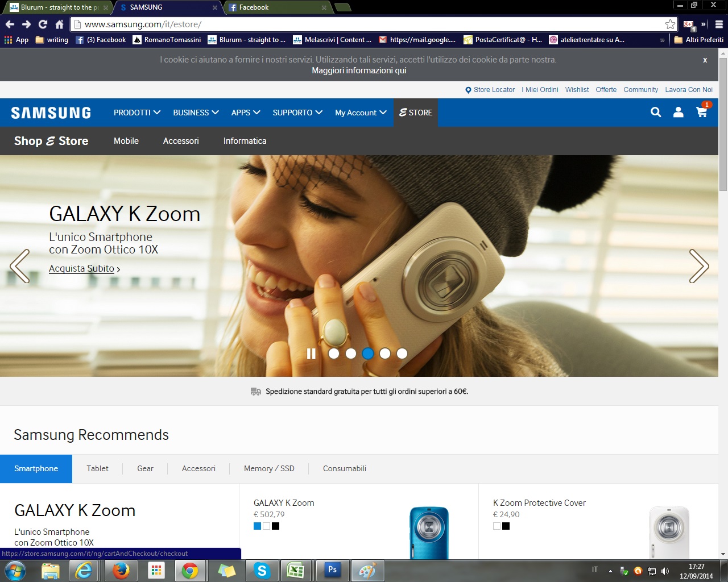Open Altri Preferiti bookmarks folder
The height and width of the screenshot is (582, 728).
699,40
